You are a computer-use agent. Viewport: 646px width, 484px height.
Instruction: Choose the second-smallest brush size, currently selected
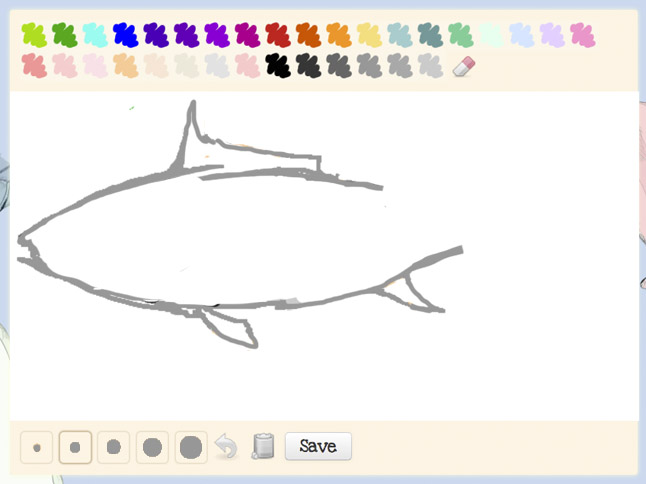75,447
